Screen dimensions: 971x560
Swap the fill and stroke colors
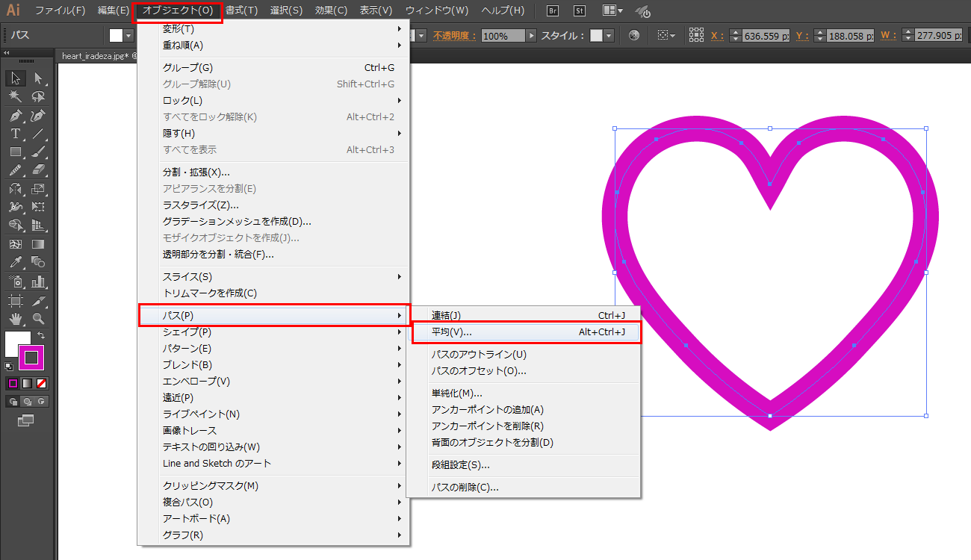coord(42,335)
